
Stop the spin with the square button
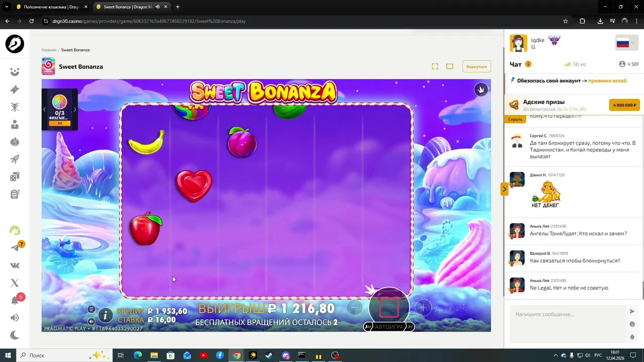pyautogui.click(x=389, y=307)
